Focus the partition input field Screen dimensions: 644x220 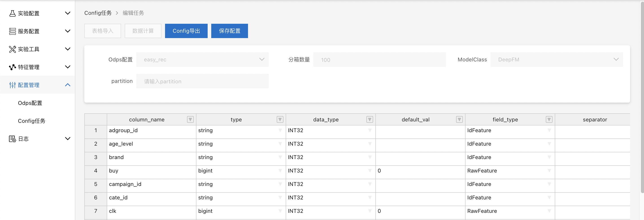tap(202, 81)
